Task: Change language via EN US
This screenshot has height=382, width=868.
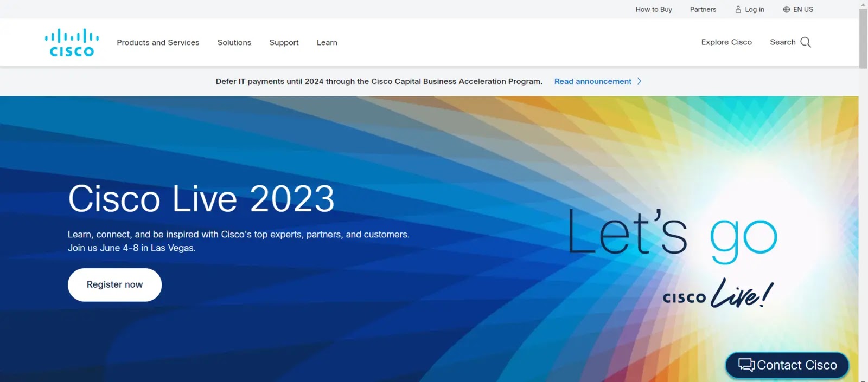Action: pyautogui.click(x=803, y=9)
